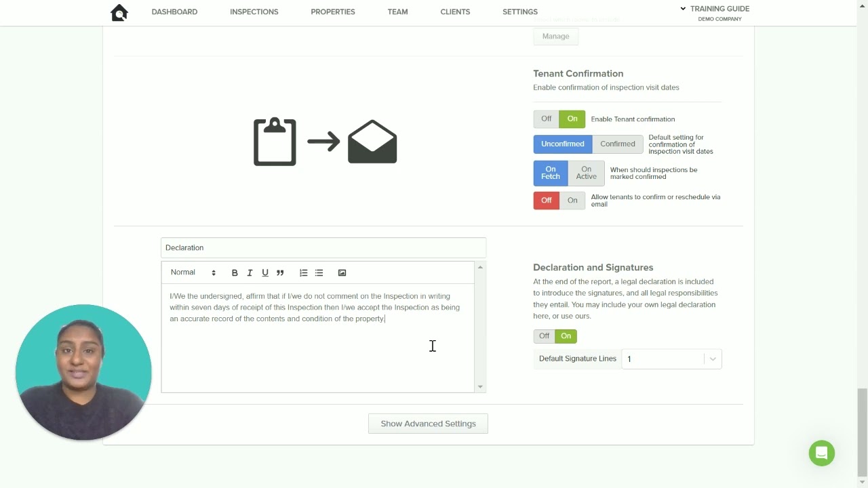This screenshot has width=868, height=488.
Task: Select On Fetch confirmation timing
Action: [x=551, y=173]
